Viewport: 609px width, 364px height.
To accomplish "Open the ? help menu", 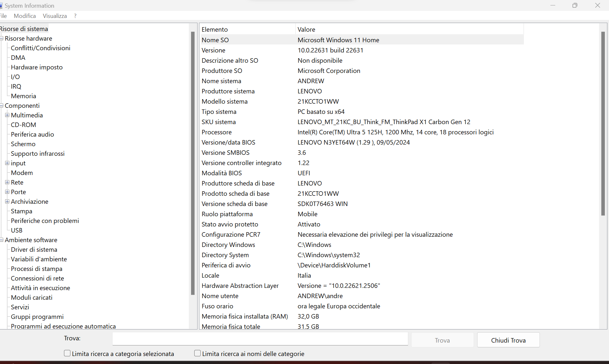I will (75, 16).
